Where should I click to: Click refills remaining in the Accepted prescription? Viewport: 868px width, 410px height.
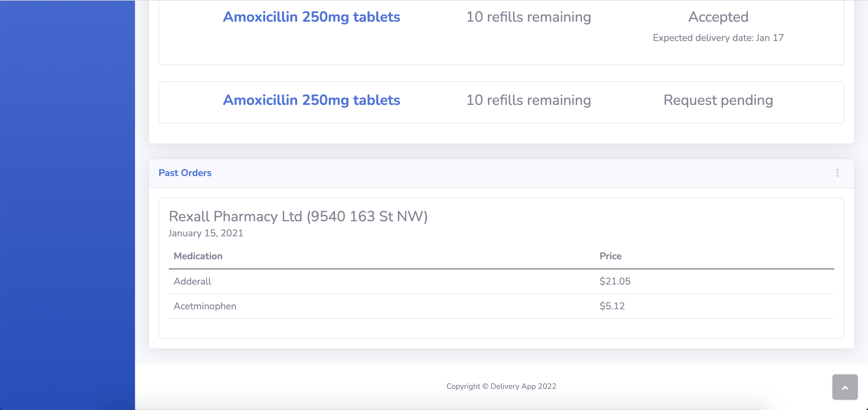pos(528,17)
